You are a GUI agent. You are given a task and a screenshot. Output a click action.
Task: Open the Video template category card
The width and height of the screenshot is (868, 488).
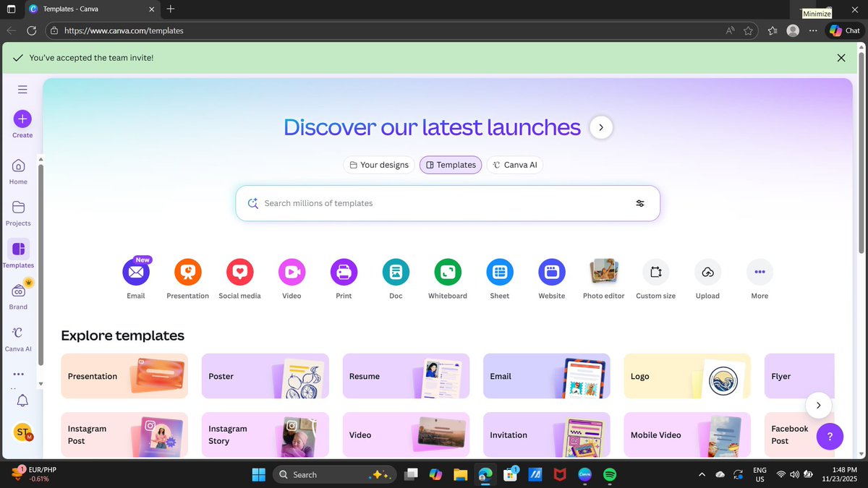click(406, 435)
